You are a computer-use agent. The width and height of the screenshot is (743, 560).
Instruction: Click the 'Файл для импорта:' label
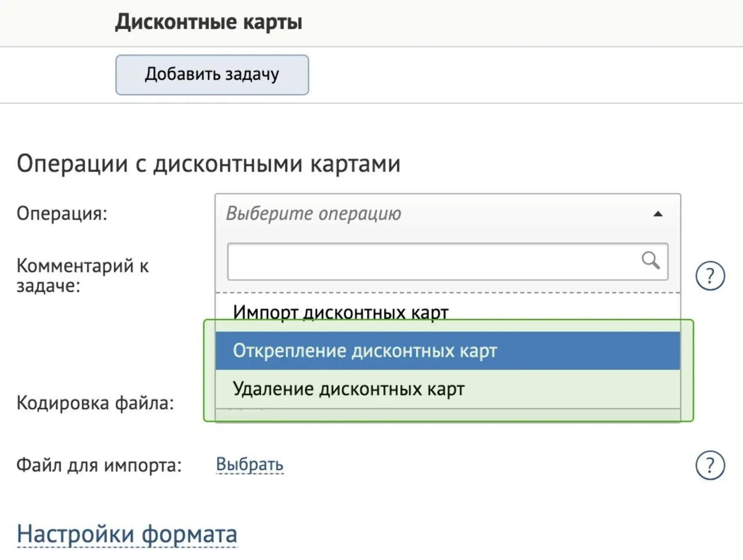tap(99, 465)
